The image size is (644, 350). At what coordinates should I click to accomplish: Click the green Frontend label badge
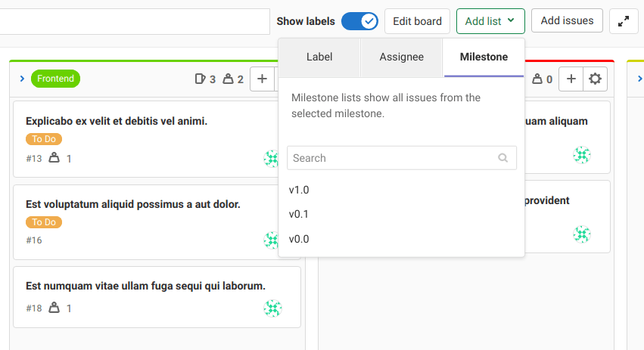point(55,79)
